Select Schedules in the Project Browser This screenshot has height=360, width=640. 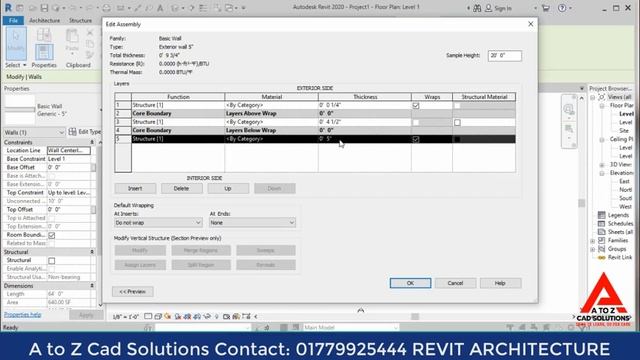point(620,224)
